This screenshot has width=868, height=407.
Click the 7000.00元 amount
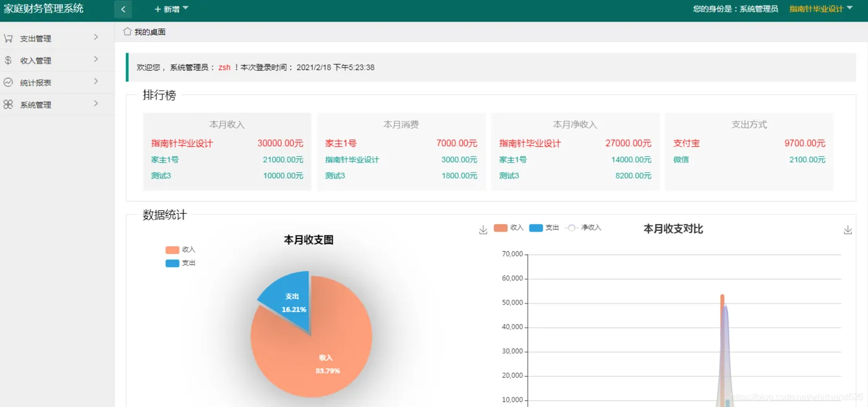pyautogui.click(x=457, y=143)
